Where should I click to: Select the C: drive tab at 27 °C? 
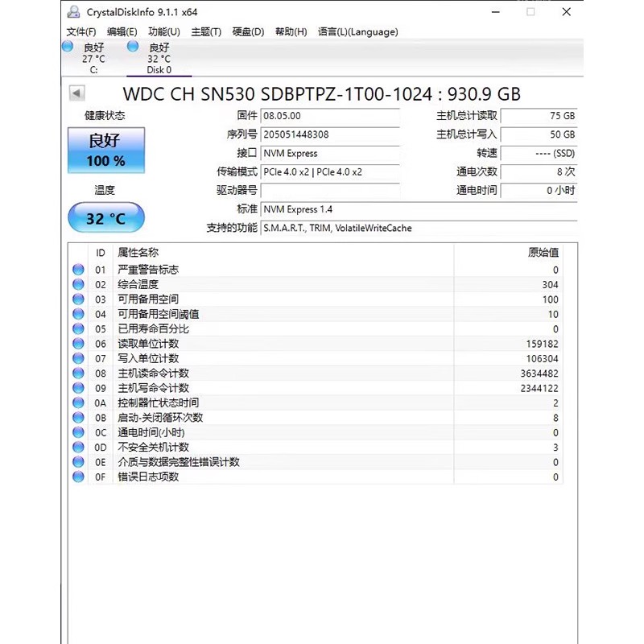(93, 58)
